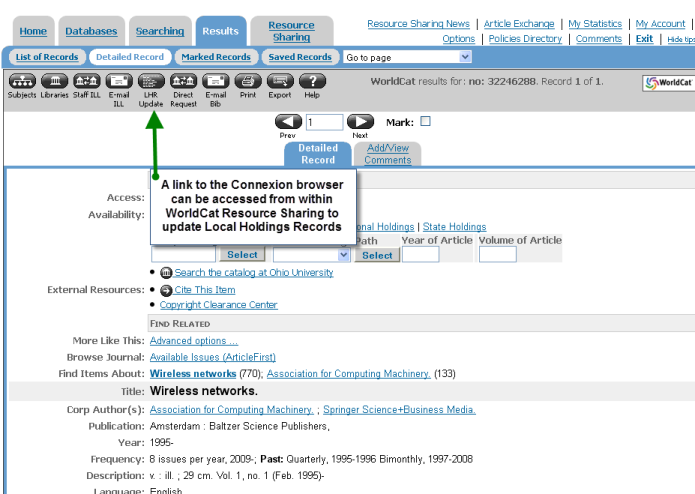Open the Policies Directory link
The height and width of the screenshot is (494, 695).
(525, 39)
